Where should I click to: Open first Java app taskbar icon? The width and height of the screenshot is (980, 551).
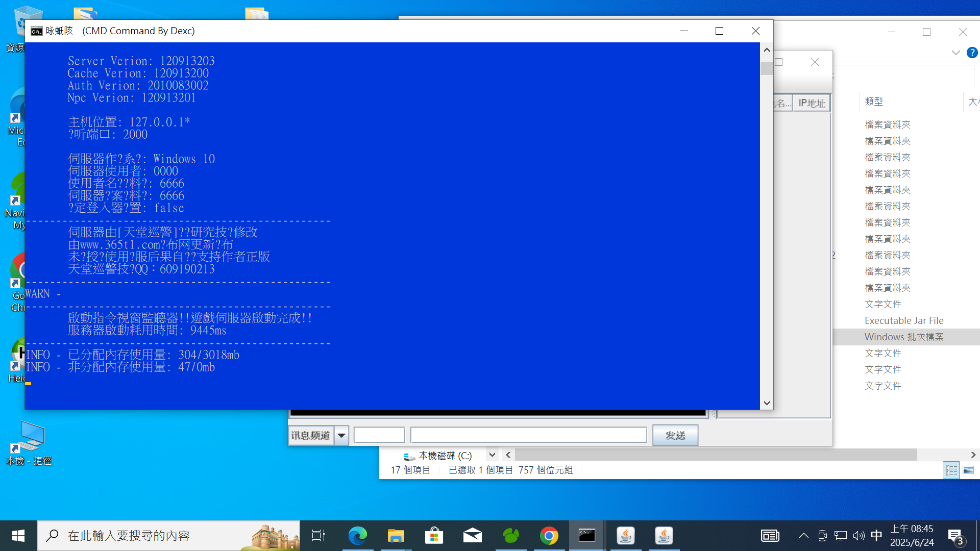(x=625, y=536)
